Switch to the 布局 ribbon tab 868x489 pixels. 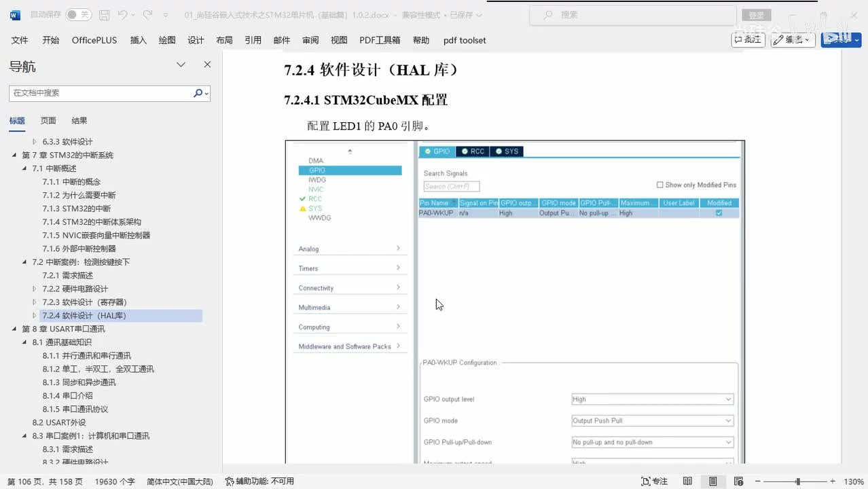tap(224, 40)
